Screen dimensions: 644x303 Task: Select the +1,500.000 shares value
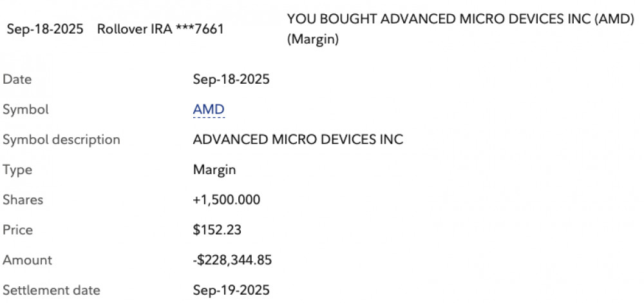click(x=227, y=200)
